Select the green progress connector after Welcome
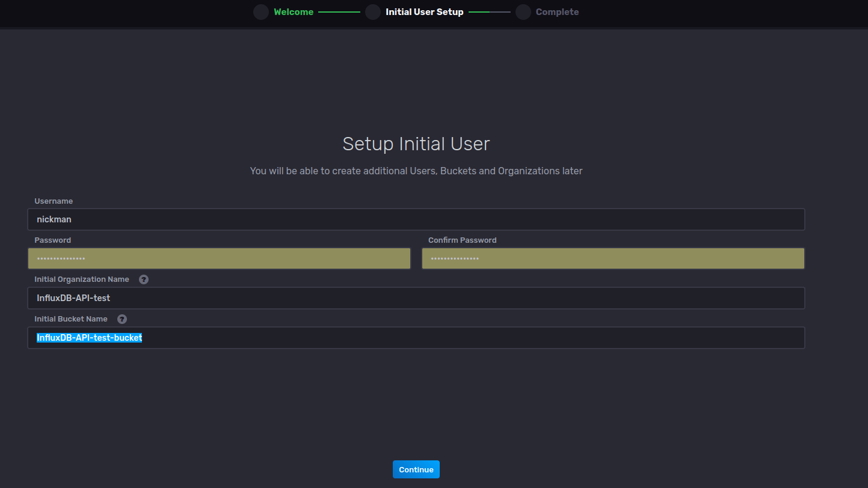The image size is (868, 488). tap(339, 12)
